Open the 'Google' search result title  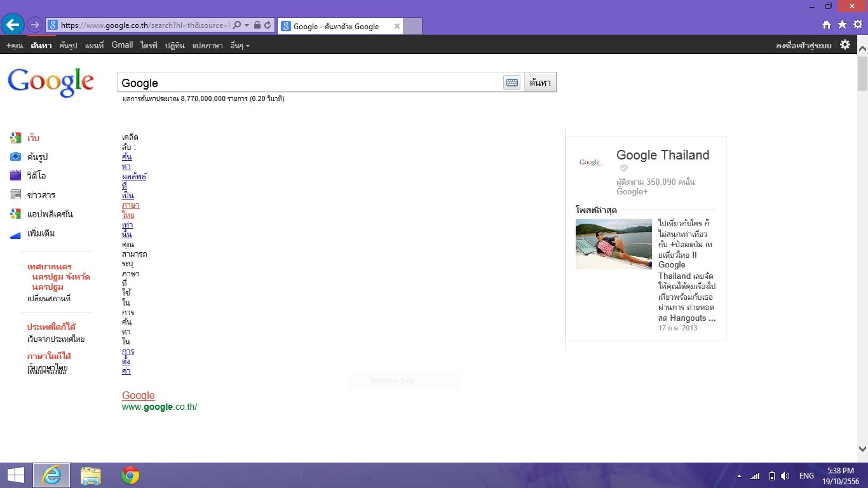click(x=139, y=395)
